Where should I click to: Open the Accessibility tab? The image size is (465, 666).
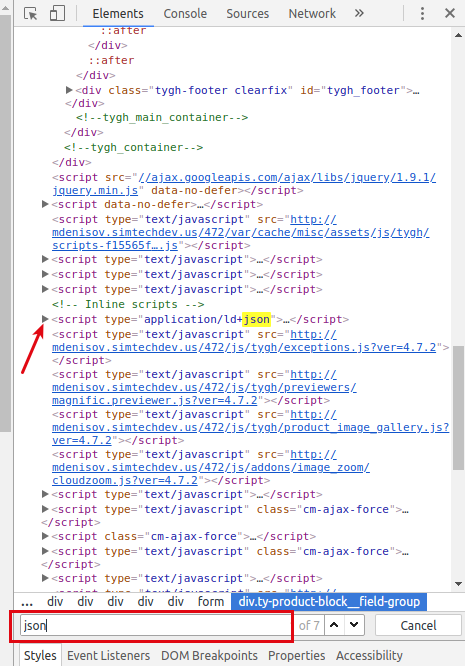369,655
